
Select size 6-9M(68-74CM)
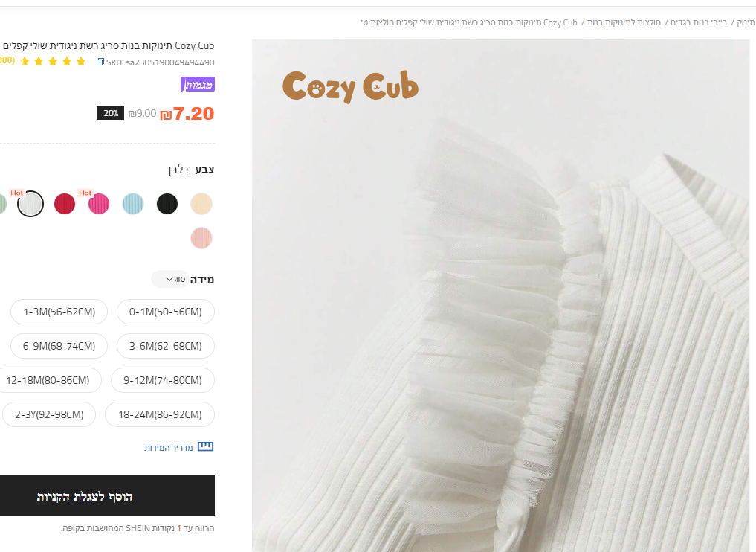pos(59,346)
